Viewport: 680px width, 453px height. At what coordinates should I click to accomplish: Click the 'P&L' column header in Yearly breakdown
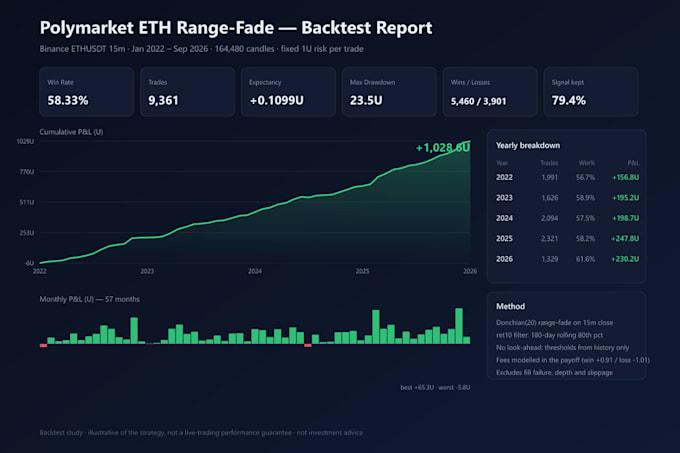633,163
